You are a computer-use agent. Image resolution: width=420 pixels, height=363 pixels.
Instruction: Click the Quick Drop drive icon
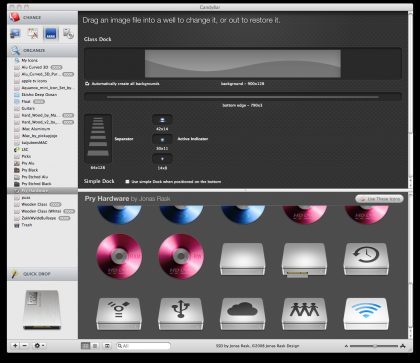(42, 310)
